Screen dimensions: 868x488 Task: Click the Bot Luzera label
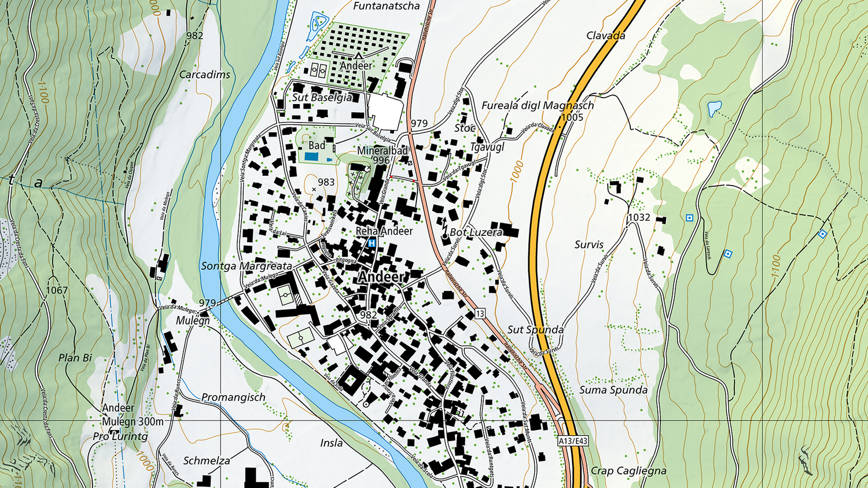click(x=476, y=232)
